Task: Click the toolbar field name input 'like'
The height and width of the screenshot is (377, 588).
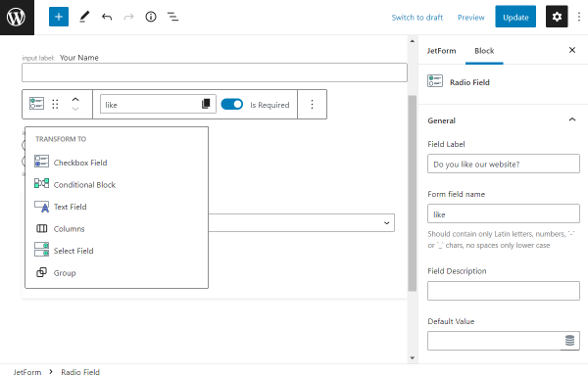Action: [x=158, y=104]
